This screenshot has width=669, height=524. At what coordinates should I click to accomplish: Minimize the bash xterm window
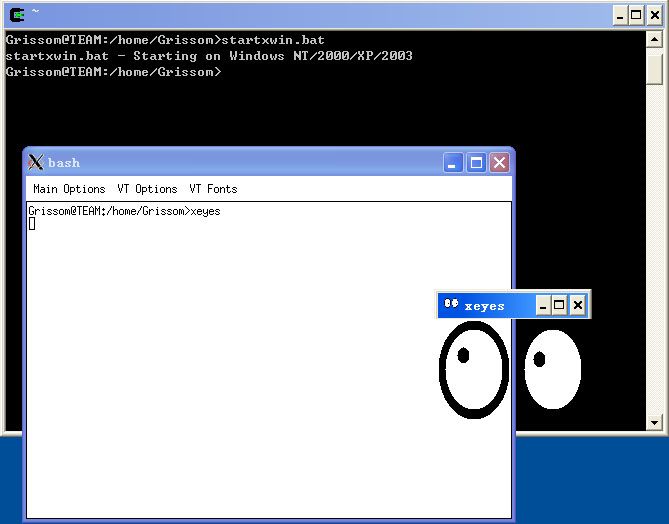(452, 163)
